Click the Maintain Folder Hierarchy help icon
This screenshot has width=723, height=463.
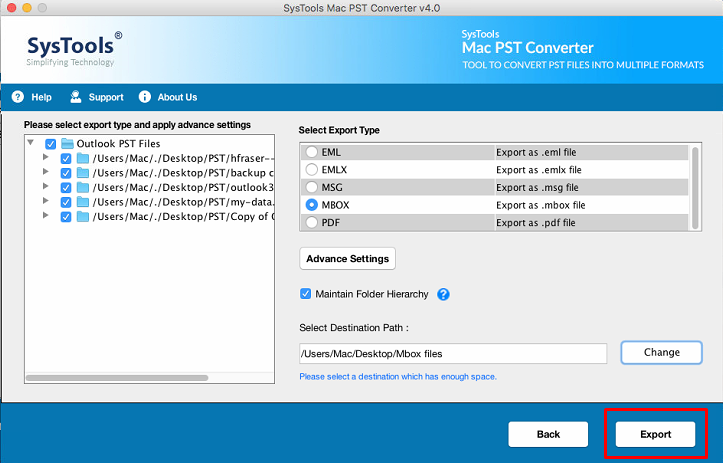click(443, 294)
